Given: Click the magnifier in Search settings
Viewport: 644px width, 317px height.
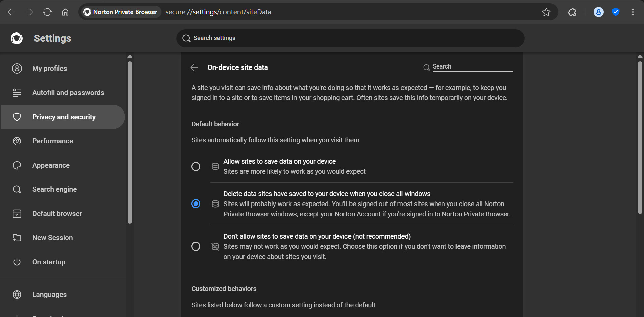Looking at the screenshot, I should click(x=186, y=38).
